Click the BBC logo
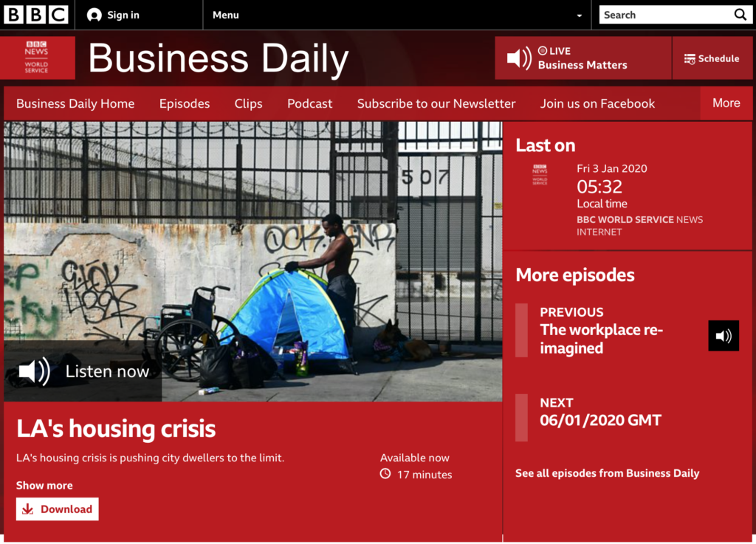Screen dimensions: 756x544 click(35, 15)
